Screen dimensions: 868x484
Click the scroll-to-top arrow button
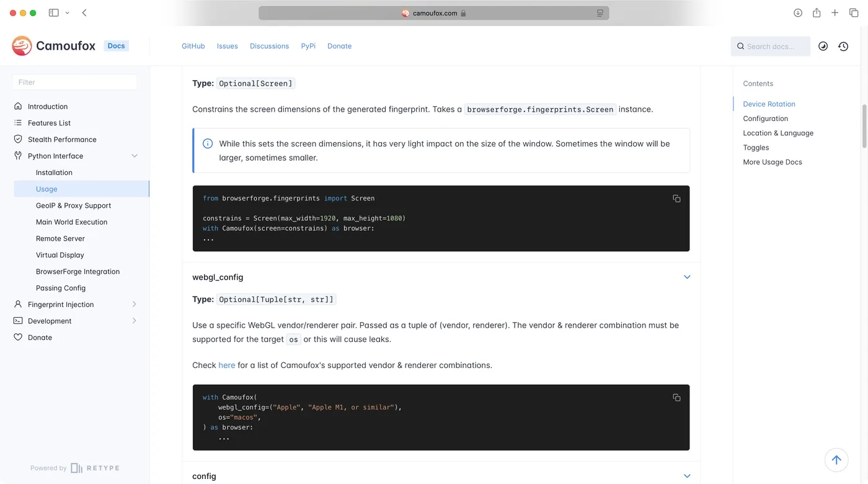point(836,460)
